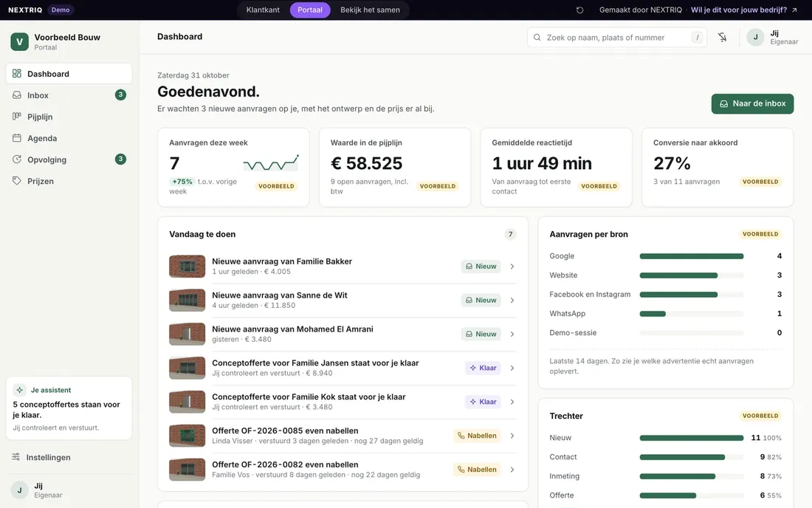Click the WhatsApp source progress bar
This screenshot has width=812, height=508.
tap(692, 314)
